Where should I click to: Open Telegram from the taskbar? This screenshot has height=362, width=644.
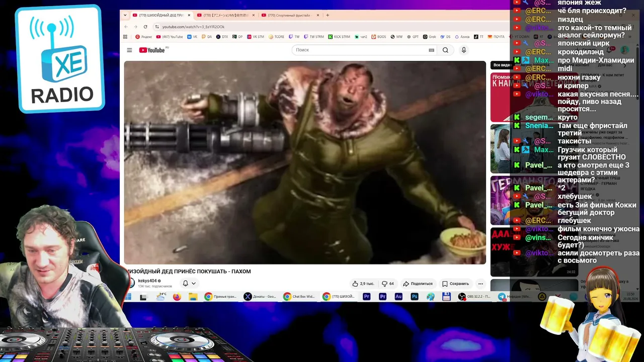(x=502, y=297)
